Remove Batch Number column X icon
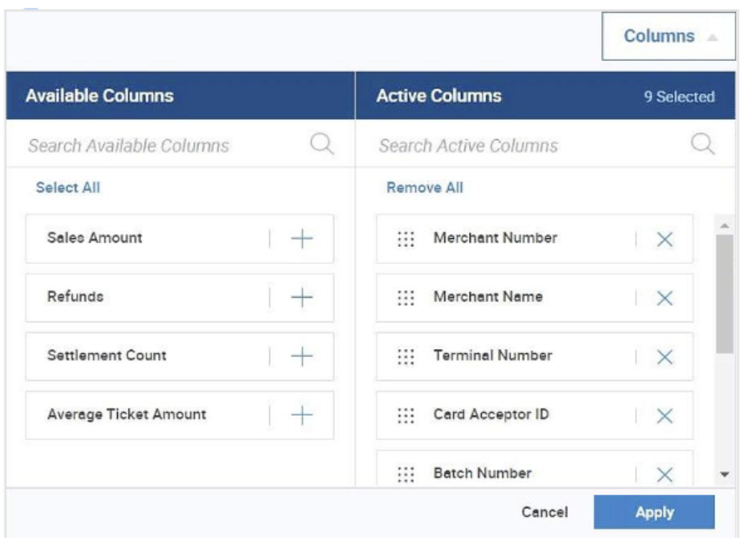The image size is (754, 560). pos(665,475)
